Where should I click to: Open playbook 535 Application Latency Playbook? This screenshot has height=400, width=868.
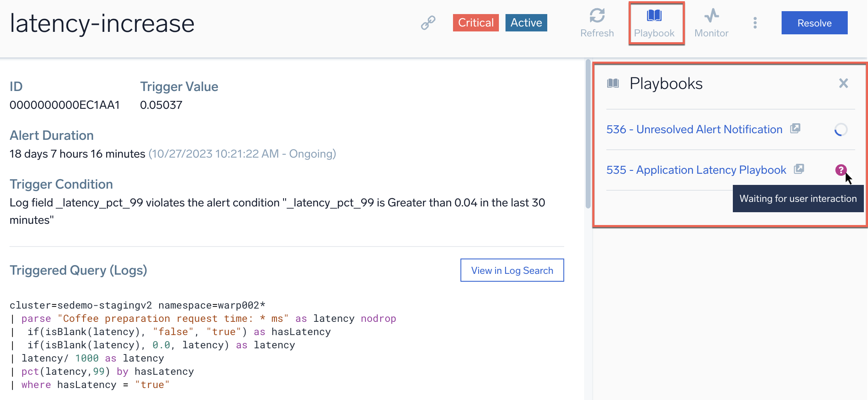pyautogui.click(x=696, y=170)
